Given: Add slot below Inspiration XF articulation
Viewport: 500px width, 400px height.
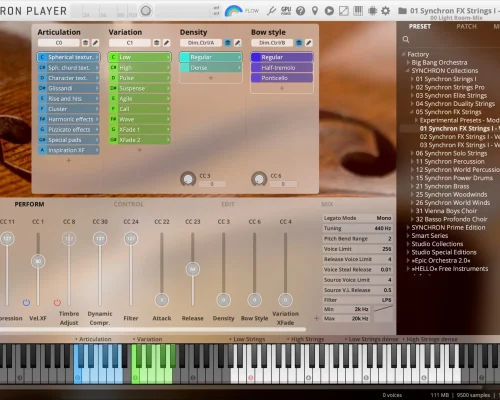Looking at the screenshot, I should pos(69,161).
